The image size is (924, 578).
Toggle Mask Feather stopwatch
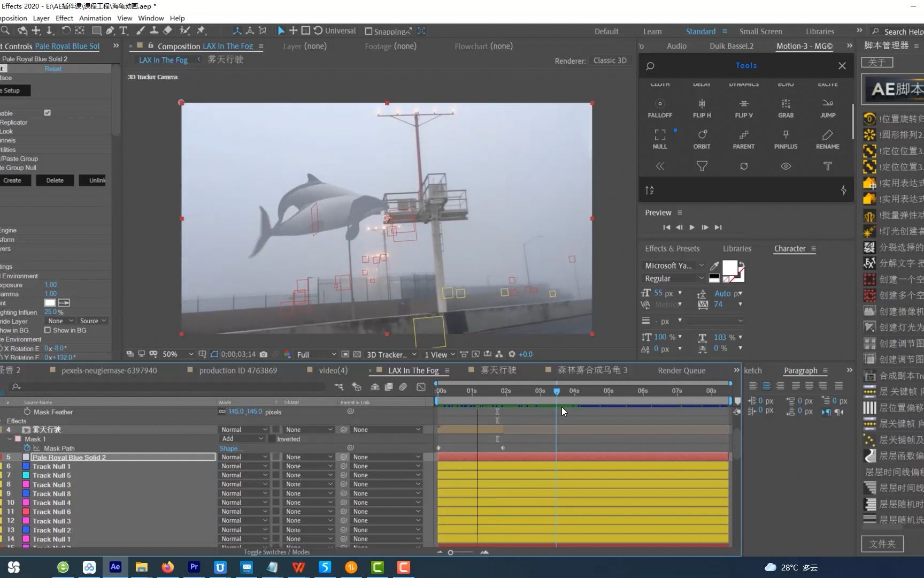27,412
